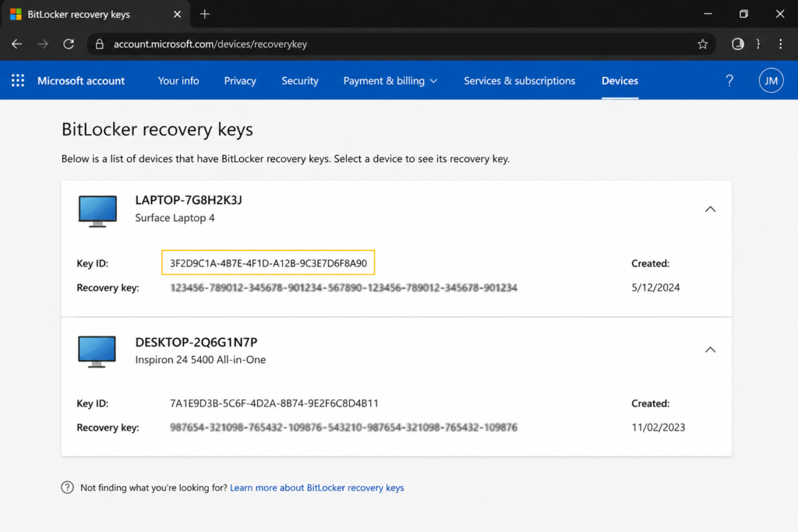Viewport: 798px width, 532px height.
Task: Click Key ID 3F2D9C1A-4B7E-4F1D-A12B-9C3E7D6F8A90
Action: (268, 263)
